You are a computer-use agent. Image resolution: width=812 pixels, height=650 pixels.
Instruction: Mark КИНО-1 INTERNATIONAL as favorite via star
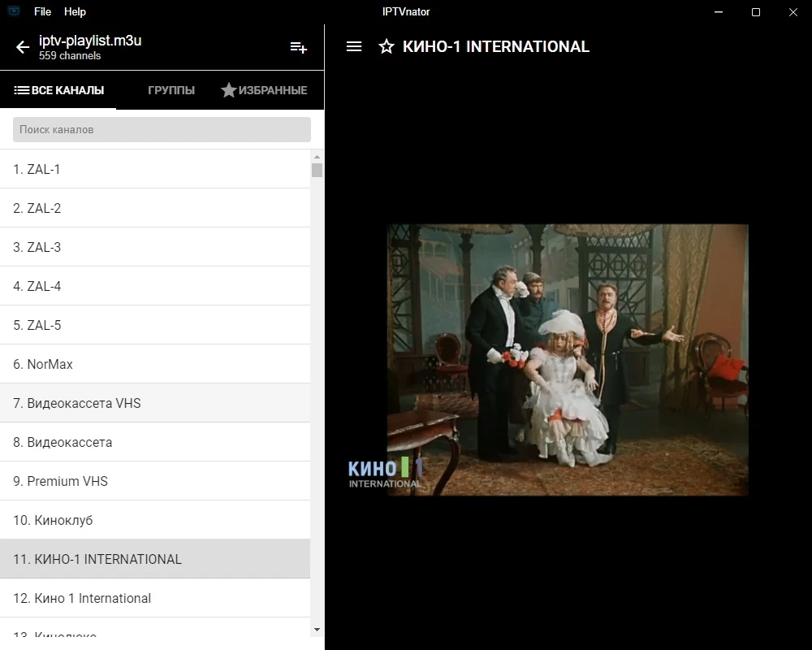387,46
